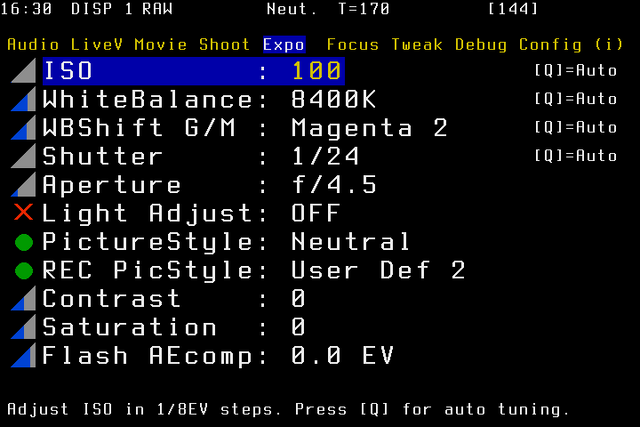Select the Shutter menu row
This screenshot has width=640, height=427.
pos(200,156)
